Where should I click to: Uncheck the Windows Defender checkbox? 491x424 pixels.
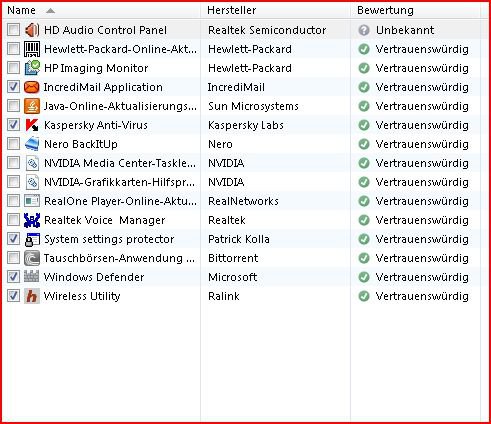[x=13, y=277]
